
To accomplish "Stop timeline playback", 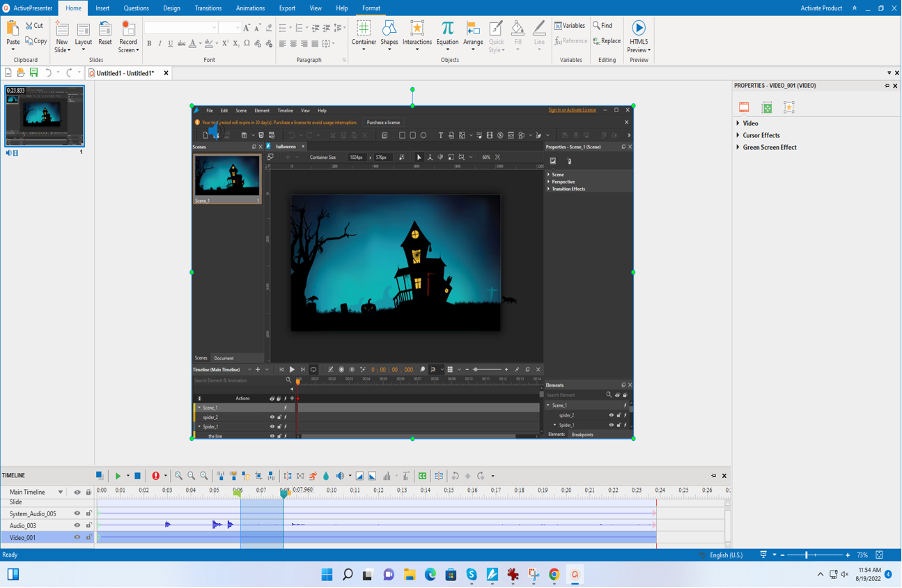I will 137,477.
